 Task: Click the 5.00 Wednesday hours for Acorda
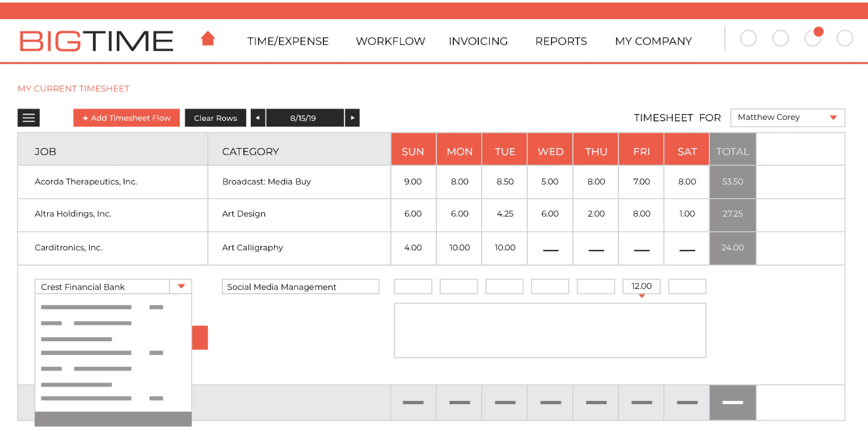pyautogui.click(x=550, y=182)
